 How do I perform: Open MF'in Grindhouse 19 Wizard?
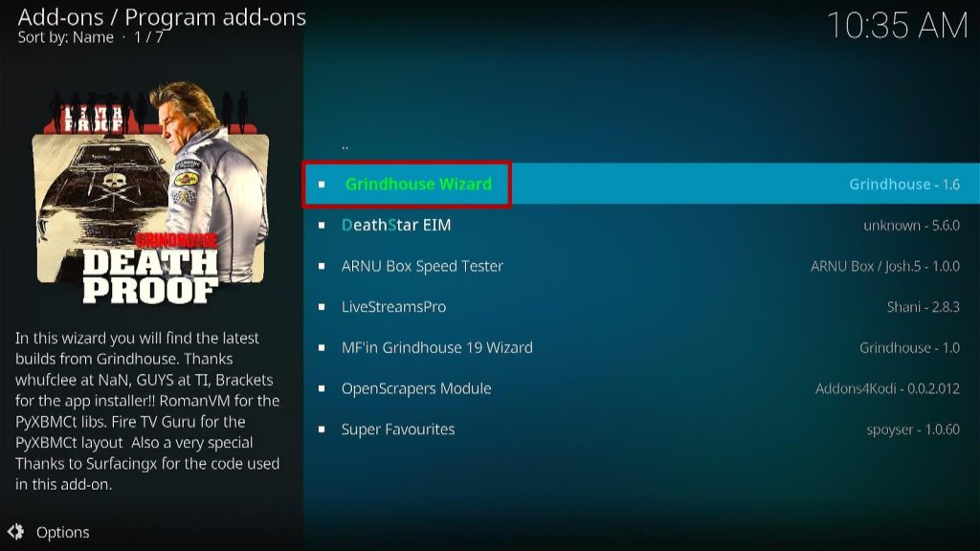(x=641, y=347)
